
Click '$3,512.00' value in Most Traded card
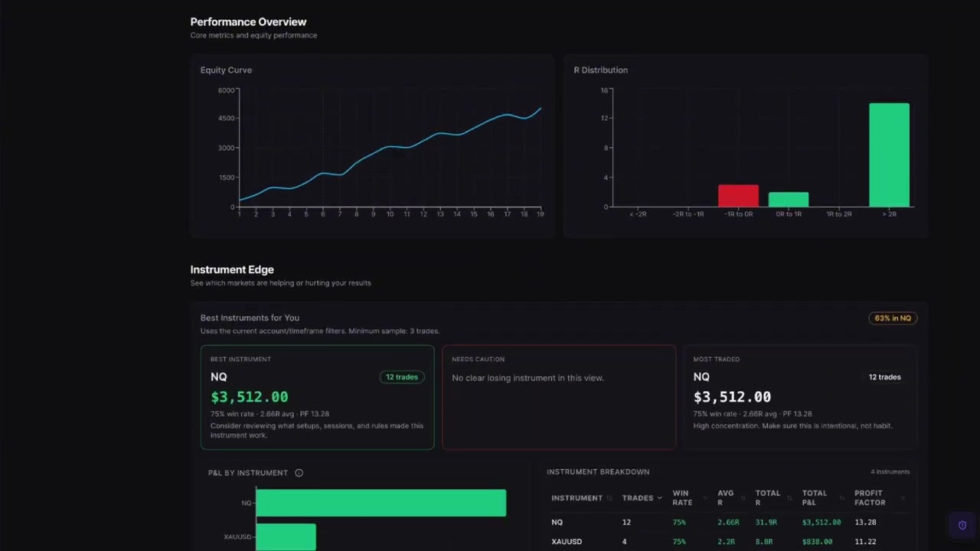point(732,397)
